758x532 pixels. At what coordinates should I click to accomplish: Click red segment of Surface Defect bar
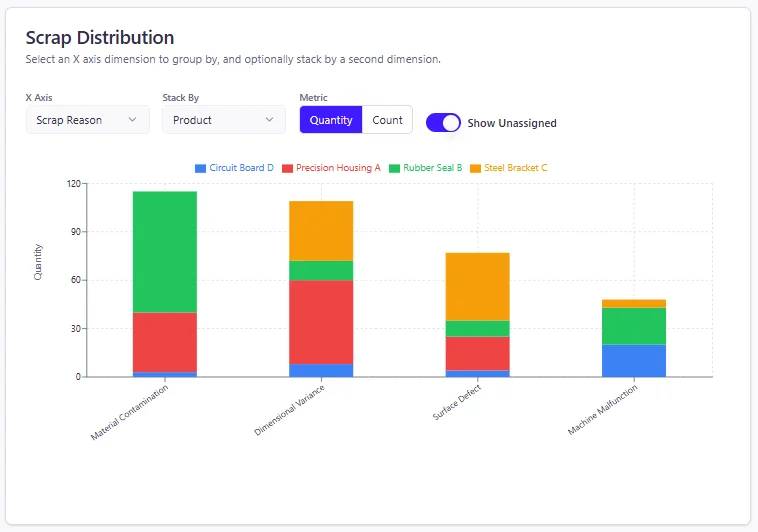tap(478, 354)
